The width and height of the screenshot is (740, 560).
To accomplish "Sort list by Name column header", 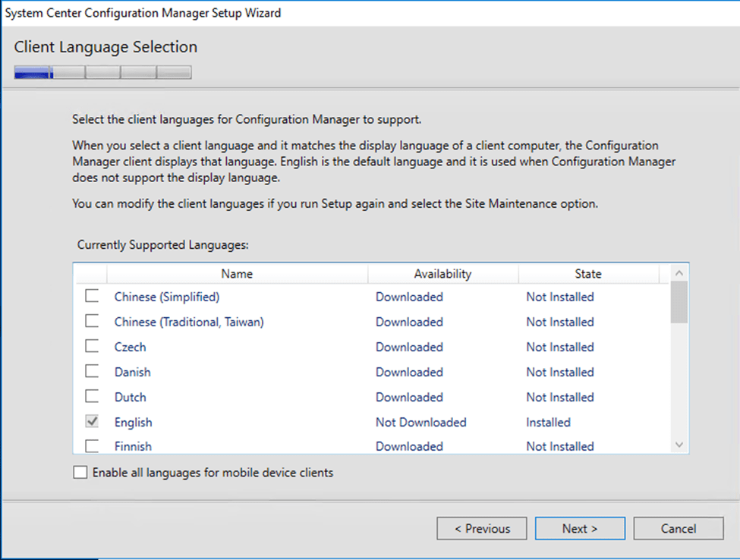I will coord(237,274).
